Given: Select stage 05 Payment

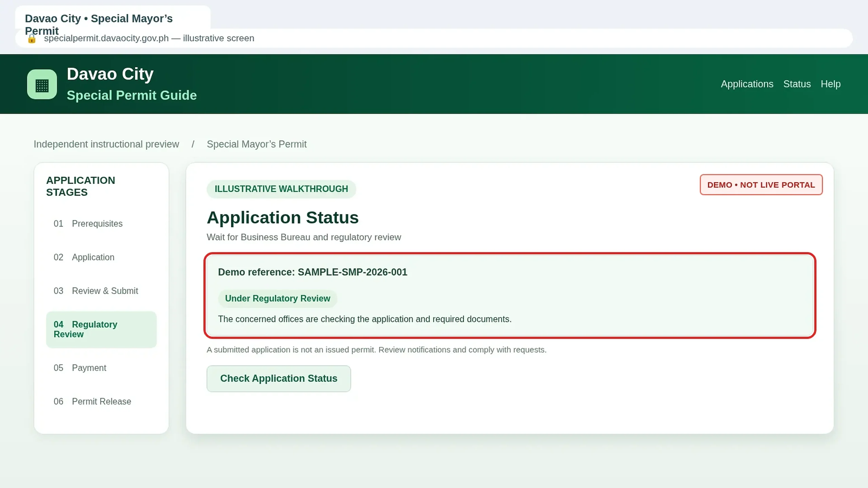Looking at the screenshot, I should (101, 368).
